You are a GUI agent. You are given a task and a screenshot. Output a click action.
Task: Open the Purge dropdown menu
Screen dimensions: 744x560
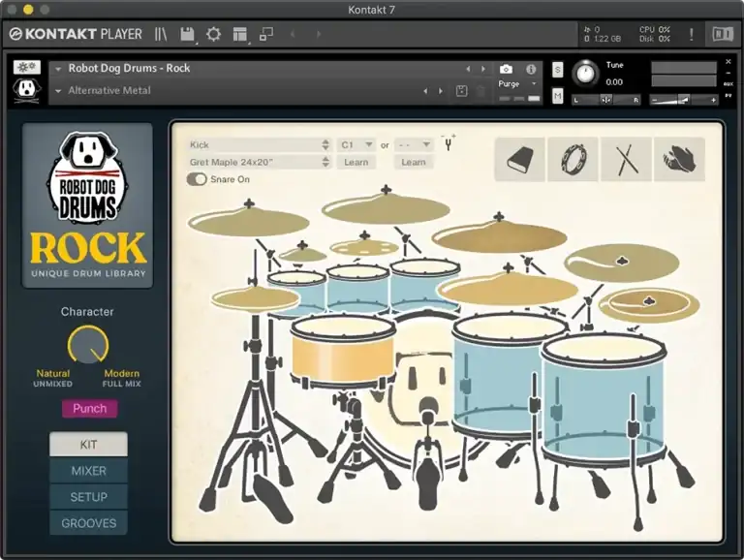517,84
